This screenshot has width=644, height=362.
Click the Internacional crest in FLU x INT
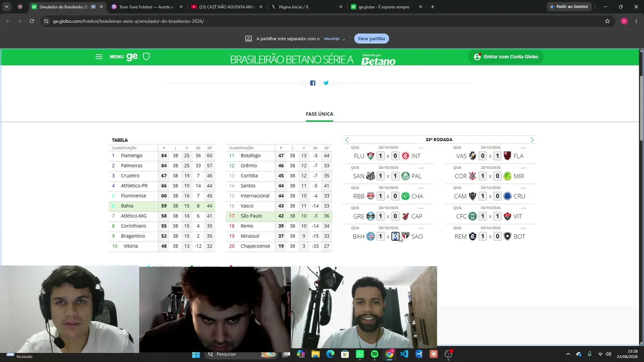(406, 156)
